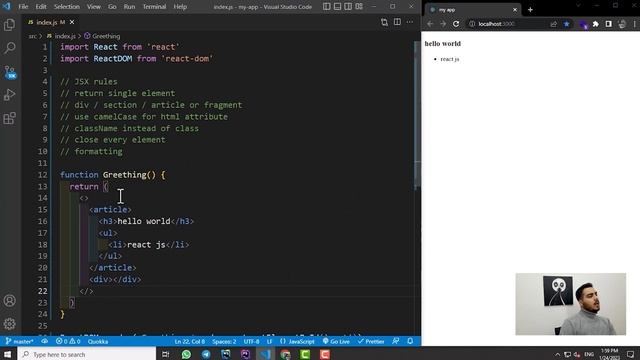
Task: Open the Terminal menu
Action: tap(154, 7)
